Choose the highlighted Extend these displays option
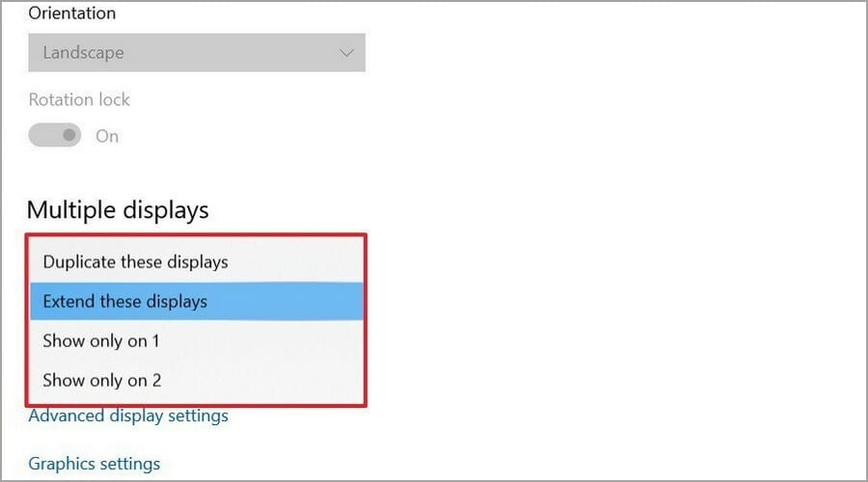Screen dimensions: 868x482 coord(197,301)
